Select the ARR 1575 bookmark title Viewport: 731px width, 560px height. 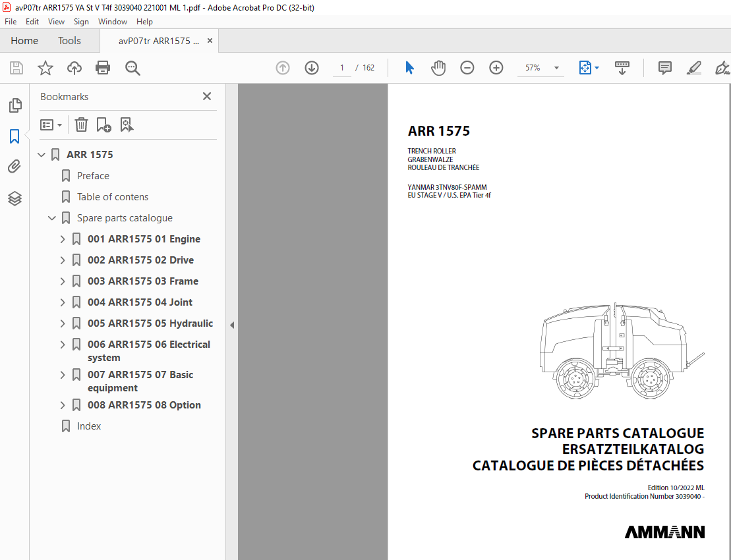point(90,155)
